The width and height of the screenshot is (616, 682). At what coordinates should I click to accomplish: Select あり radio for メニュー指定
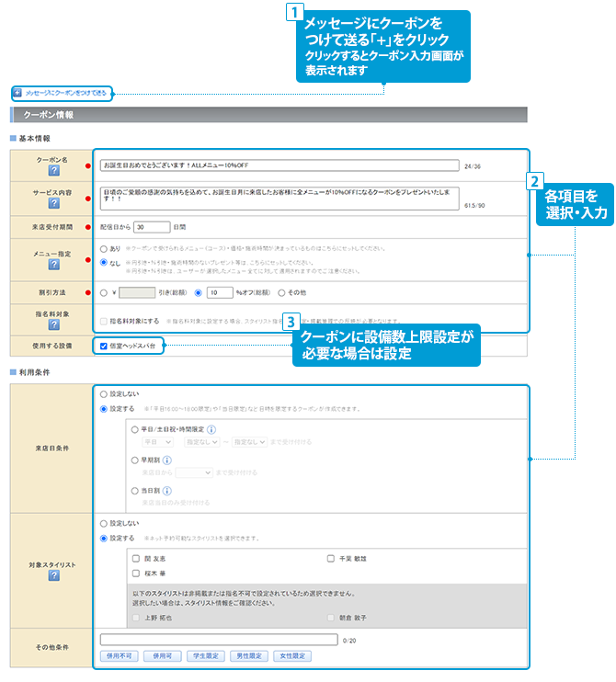(x=103, y=249)
